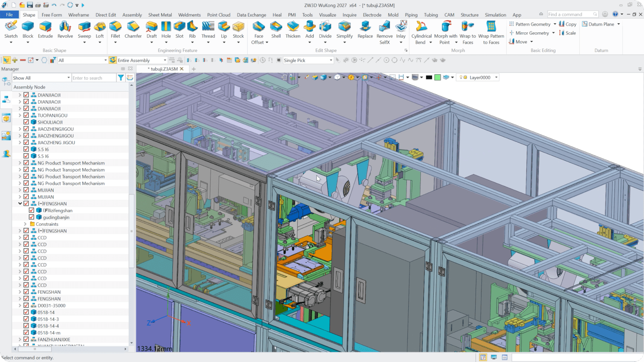Toggle the FANZHUANJIXIE checkbox
644x362 pixels.
pyautogui.click(x=26, y=340)
